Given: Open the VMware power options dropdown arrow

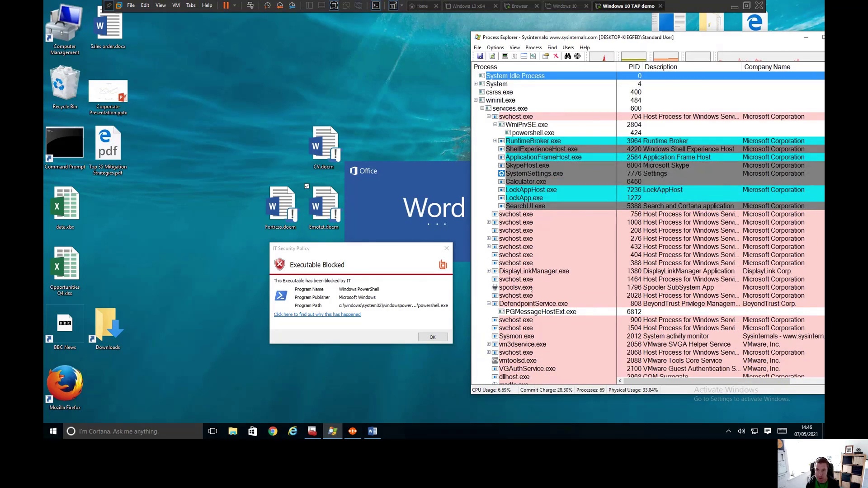Looking at the screenshot, I should tap(235, 5).
